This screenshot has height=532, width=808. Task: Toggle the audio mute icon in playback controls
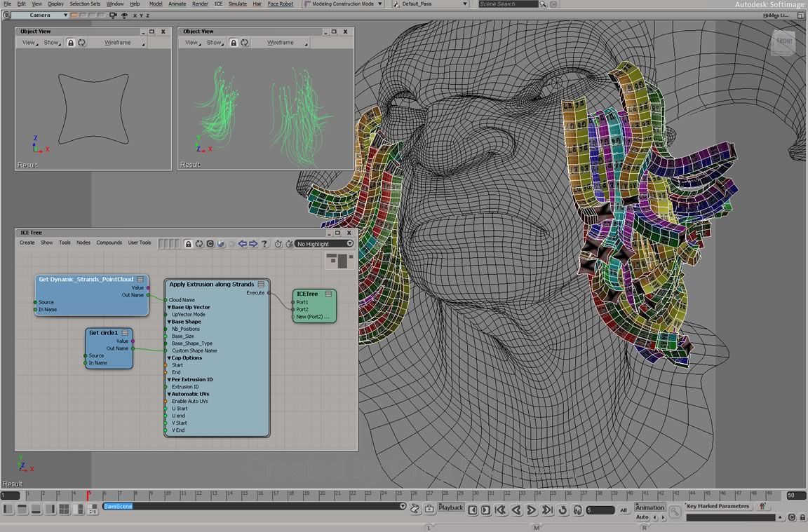point(578,508)
